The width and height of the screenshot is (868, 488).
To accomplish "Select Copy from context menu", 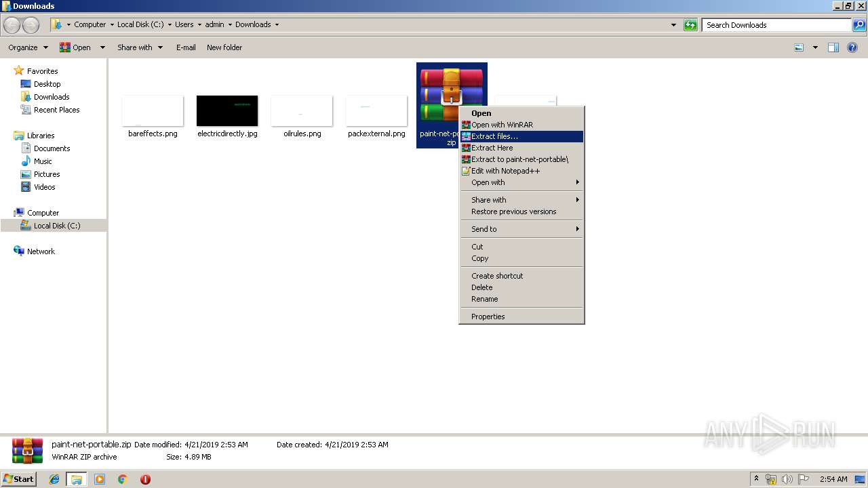I will pos(521,258).
